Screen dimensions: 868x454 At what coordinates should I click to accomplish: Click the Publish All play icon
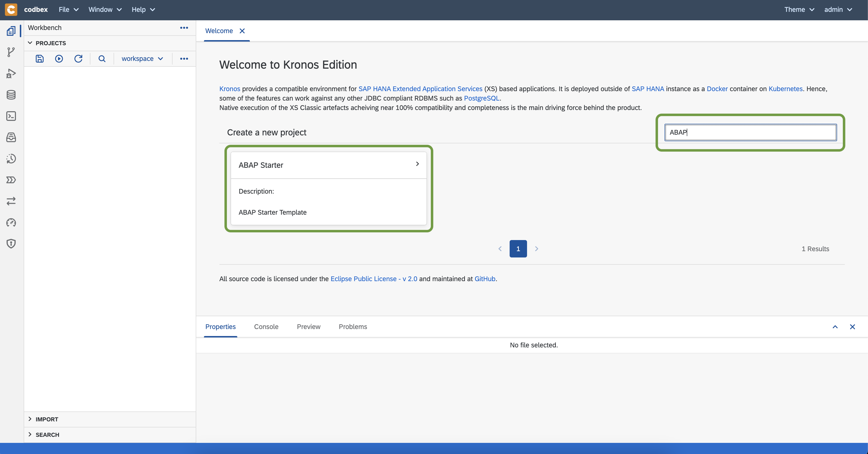(x=59, y=59)
